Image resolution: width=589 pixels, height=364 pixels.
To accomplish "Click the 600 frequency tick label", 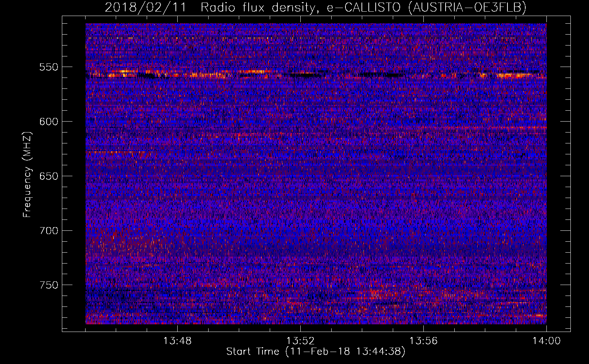I will 49,122.
